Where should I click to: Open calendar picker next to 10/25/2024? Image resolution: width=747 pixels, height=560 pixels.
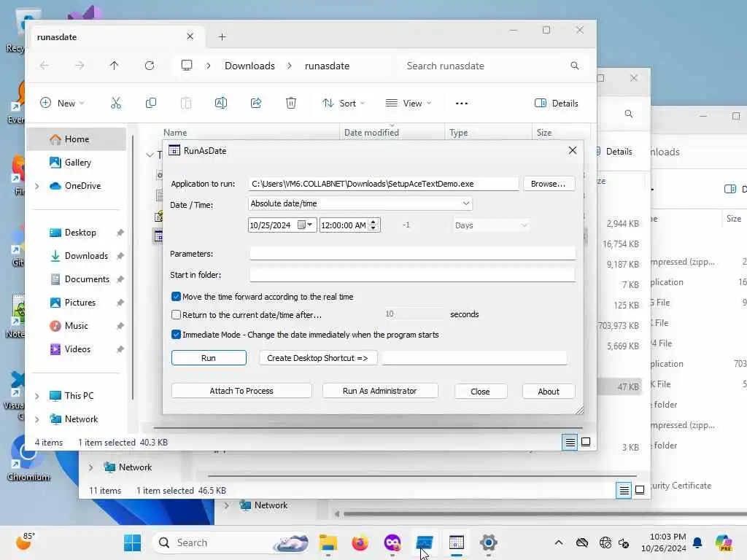304,225
